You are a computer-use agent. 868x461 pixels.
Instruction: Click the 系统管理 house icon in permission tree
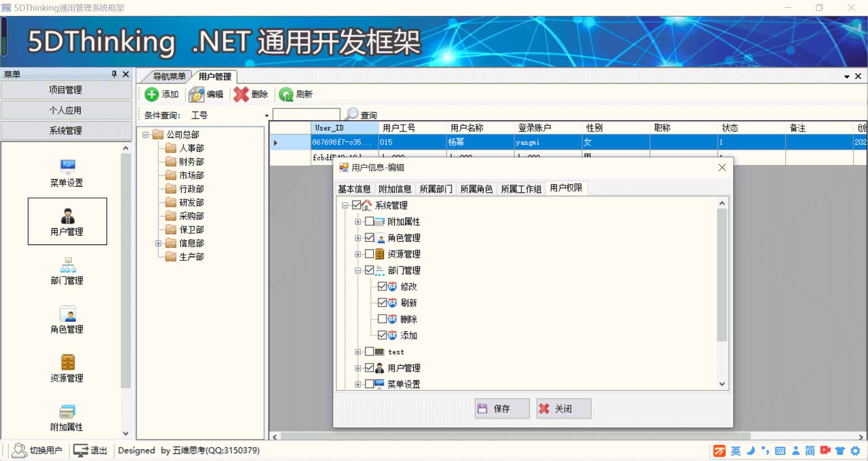coord(367,205)
